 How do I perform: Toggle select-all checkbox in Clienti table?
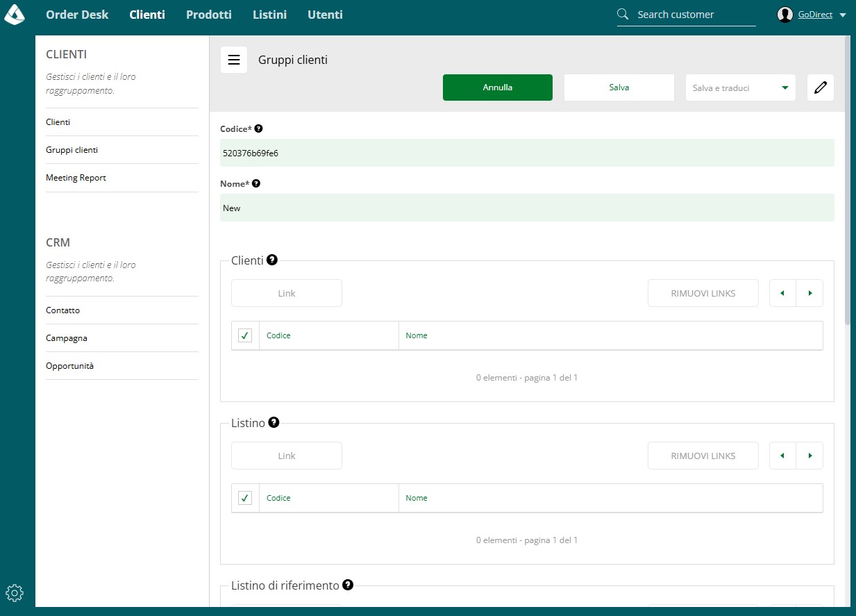[x=245, y=335]
